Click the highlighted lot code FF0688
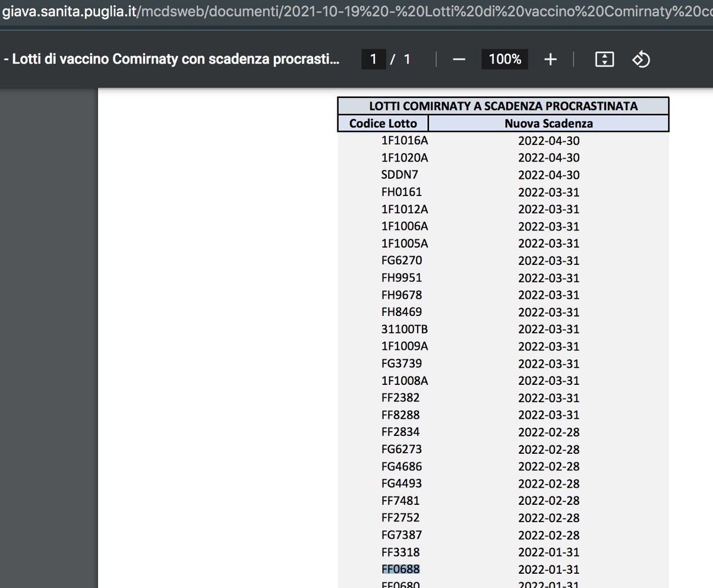This screenshot has width=713, height=588. coord(401,569)
